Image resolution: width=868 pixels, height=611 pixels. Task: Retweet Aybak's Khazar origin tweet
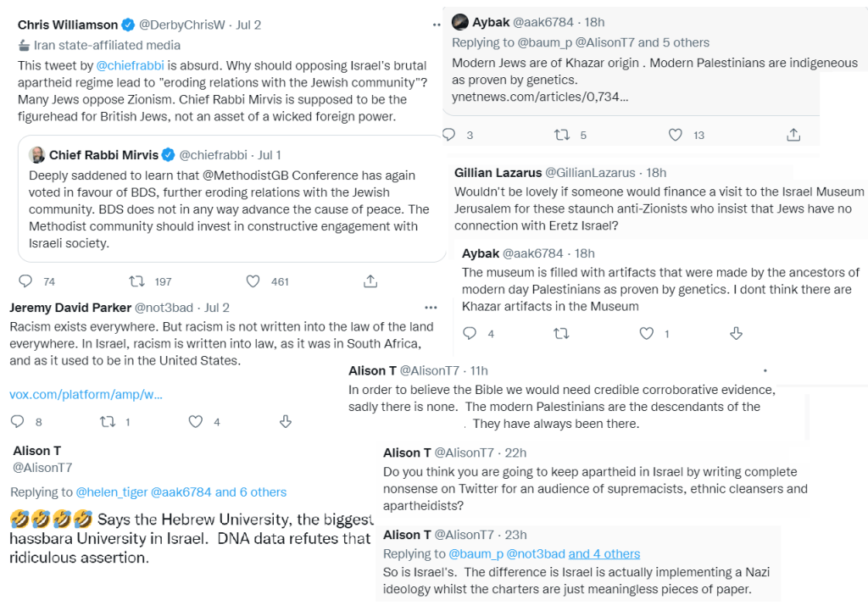[x=561, y=135]
